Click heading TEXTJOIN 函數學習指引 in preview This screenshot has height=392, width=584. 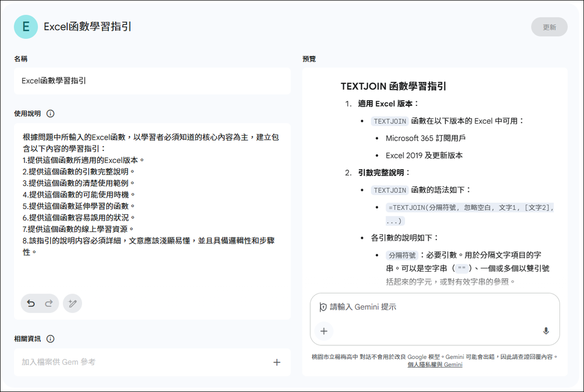pyautogui.click(x=394, y=86)
